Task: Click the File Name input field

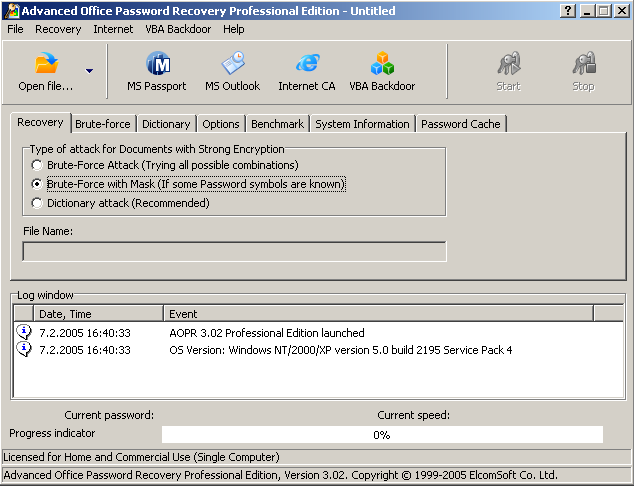Action: (235, 251)
